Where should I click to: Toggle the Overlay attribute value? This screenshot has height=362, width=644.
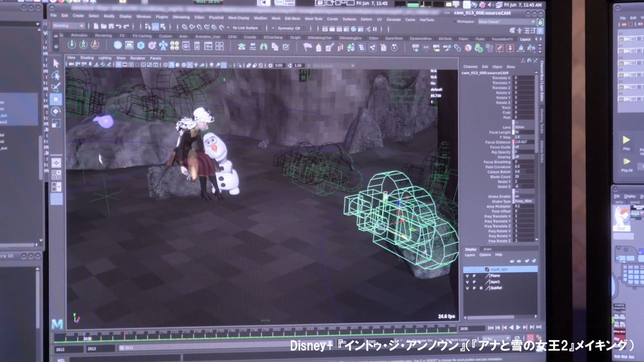(x=524, y=157)
